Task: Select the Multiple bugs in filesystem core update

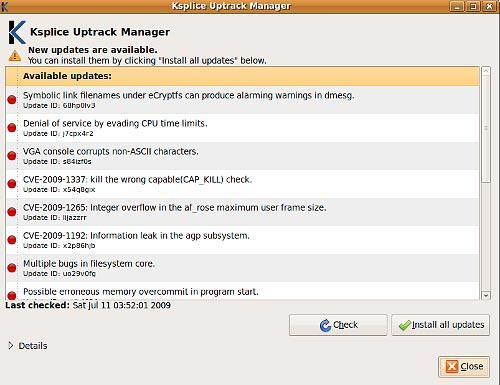Action: coord(242,268)
